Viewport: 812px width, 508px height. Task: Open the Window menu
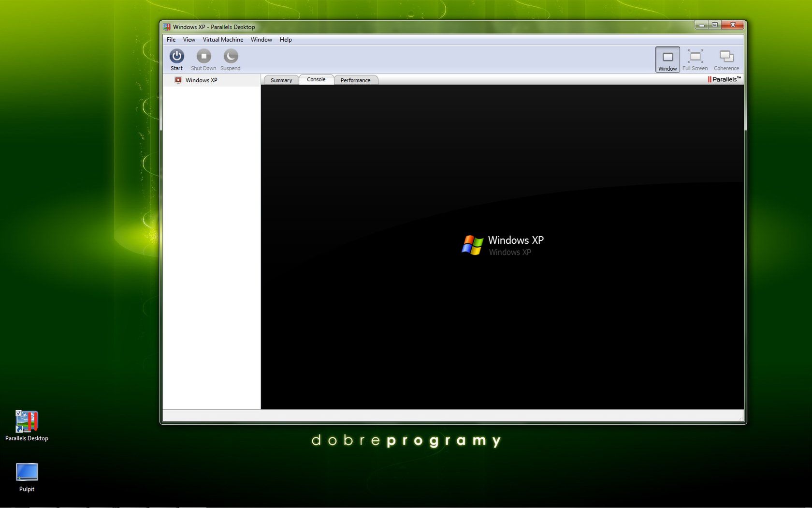(x=261, y=40)
